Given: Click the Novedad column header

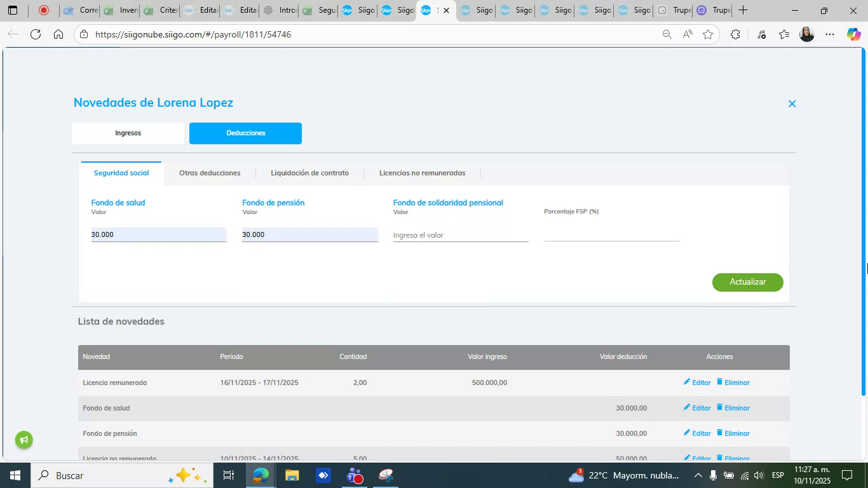Looking at the screenshot, I should pos(96,356).
